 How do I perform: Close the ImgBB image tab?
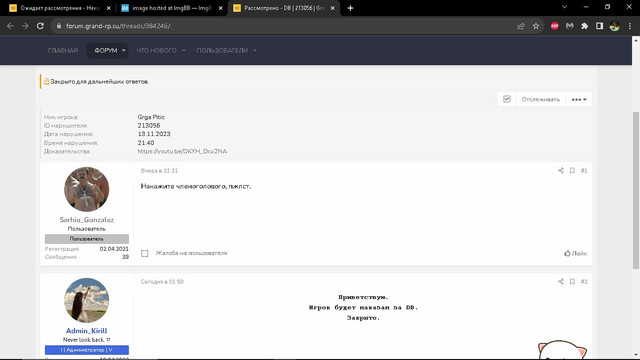[x=221, y=8]
